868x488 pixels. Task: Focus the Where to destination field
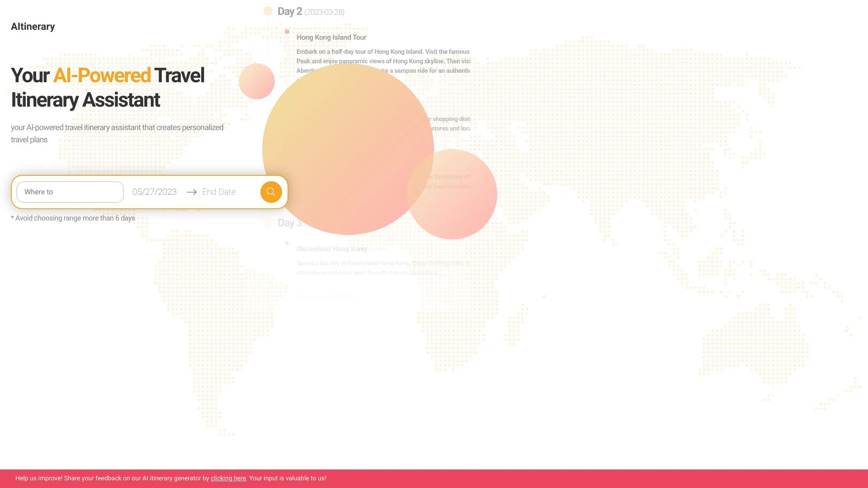(x=70, y=192)
